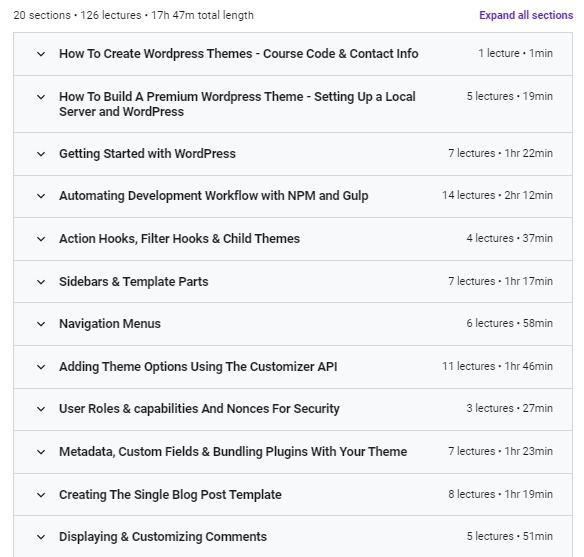Expand all sections link
Screen dimensions: 584x557
[x=526, y=15]
